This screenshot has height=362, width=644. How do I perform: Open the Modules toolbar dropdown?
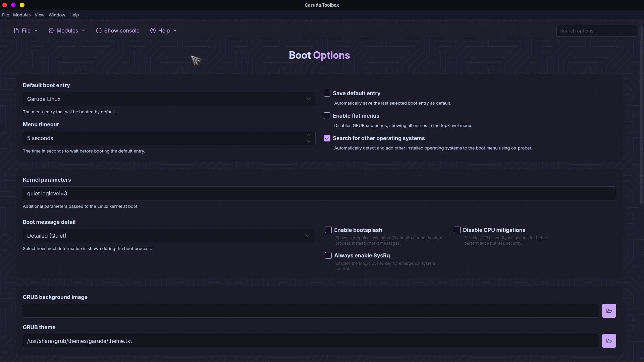coord(67,31)
